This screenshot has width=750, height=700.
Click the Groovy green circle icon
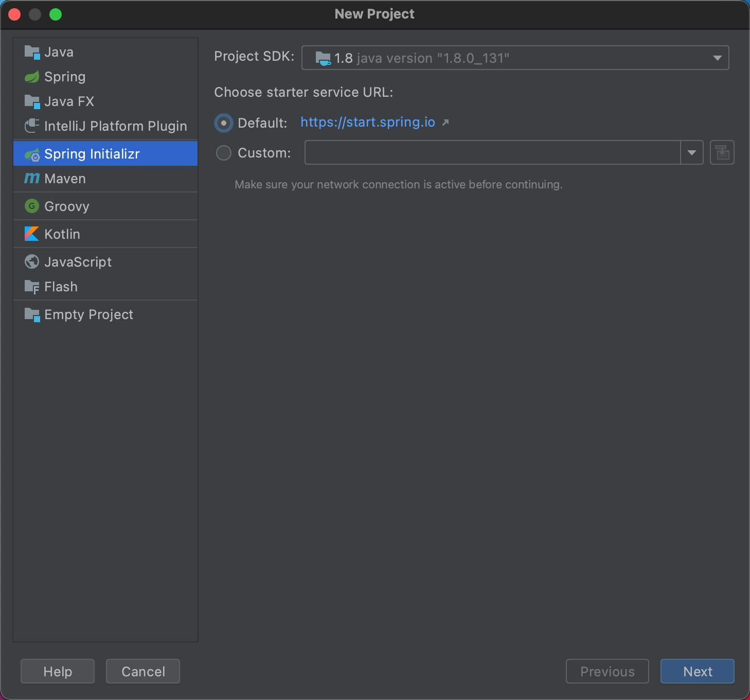[32, 206]
